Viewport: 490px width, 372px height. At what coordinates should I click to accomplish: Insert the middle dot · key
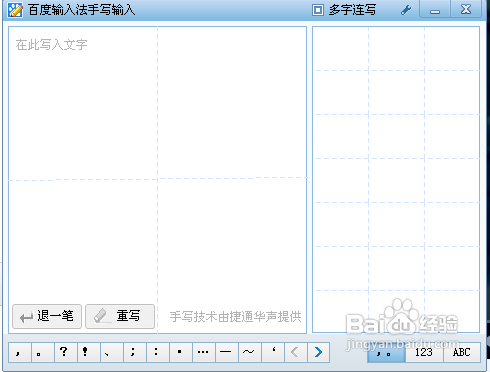click(181, 352)
